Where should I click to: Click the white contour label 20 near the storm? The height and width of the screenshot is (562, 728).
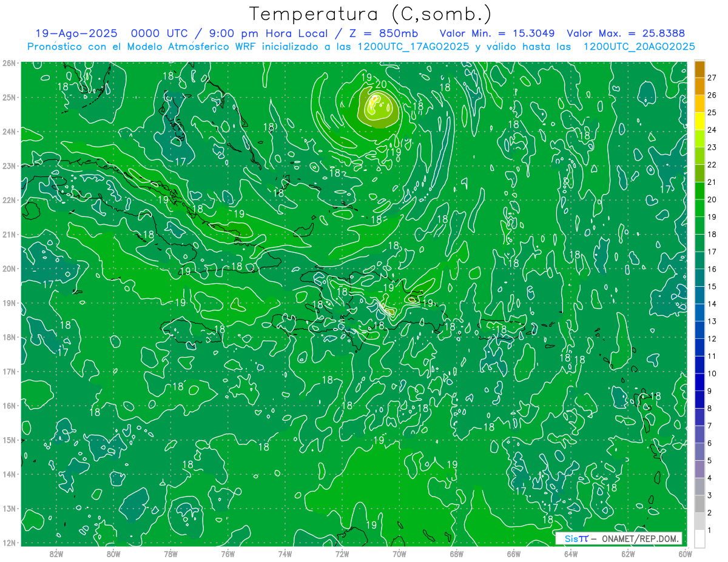[382, 84]
